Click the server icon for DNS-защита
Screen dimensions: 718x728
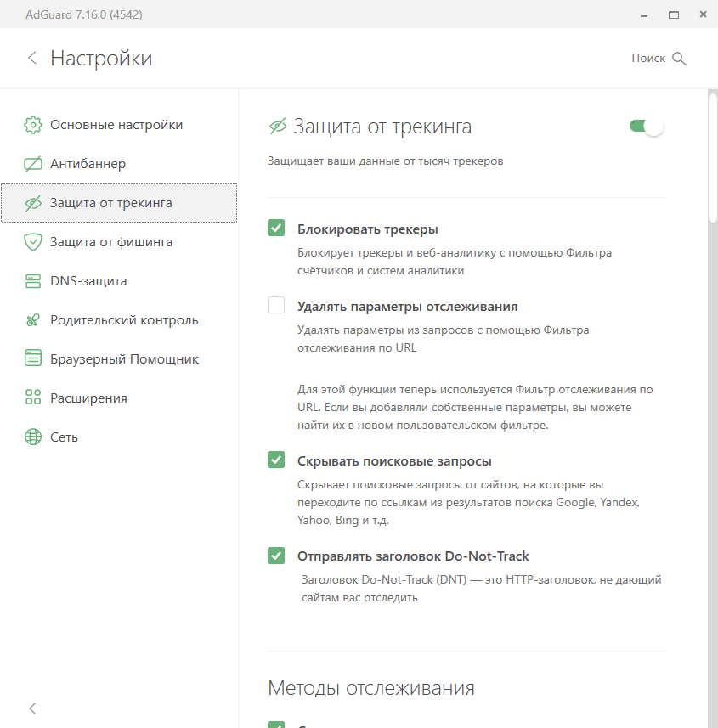[33, 281]
